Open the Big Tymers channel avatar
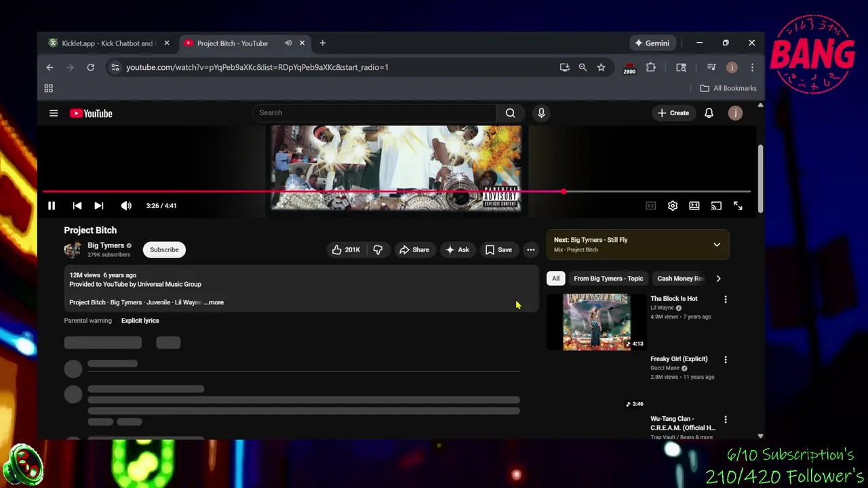This screenshot has width=868, height=488. (73, 249)
